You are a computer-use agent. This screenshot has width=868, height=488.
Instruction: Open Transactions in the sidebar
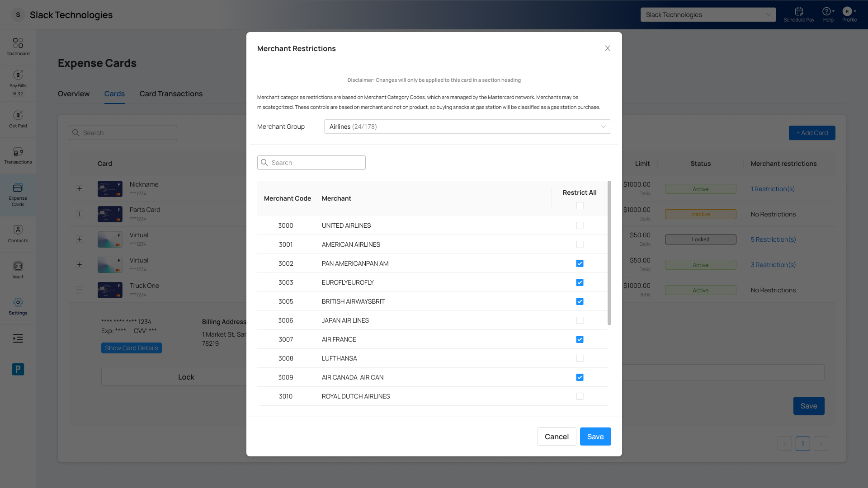pyautogui.click(x=18, y=156)
